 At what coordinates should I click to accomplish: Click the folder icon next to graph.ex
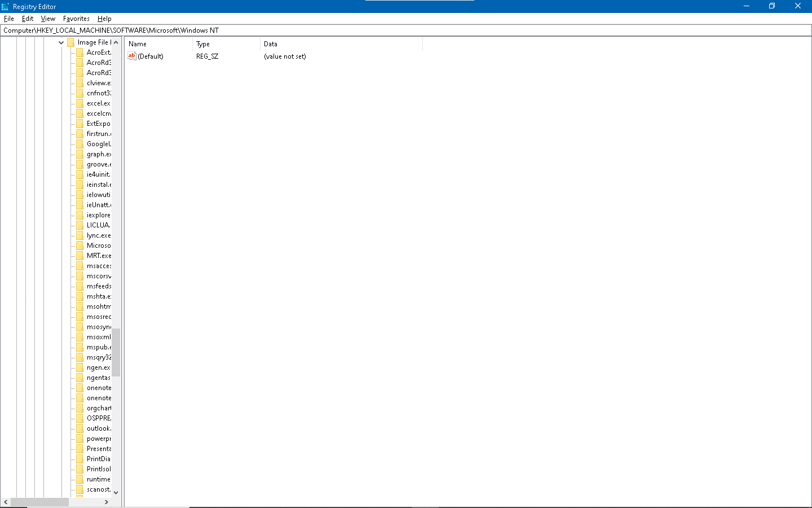[x=80, y=154]
